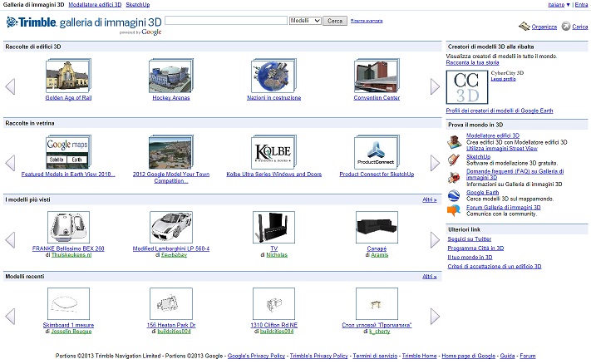Click the Google Earth globe icon

coord(454,195)
